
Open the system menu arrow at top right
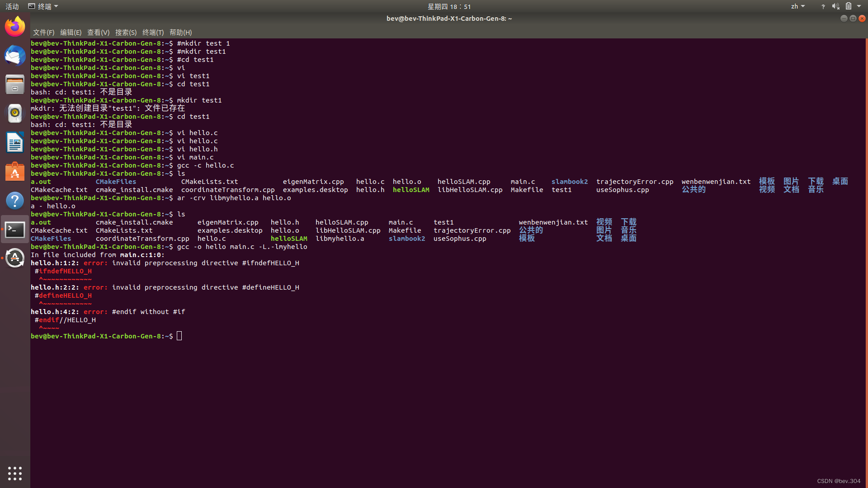[859, 6]
